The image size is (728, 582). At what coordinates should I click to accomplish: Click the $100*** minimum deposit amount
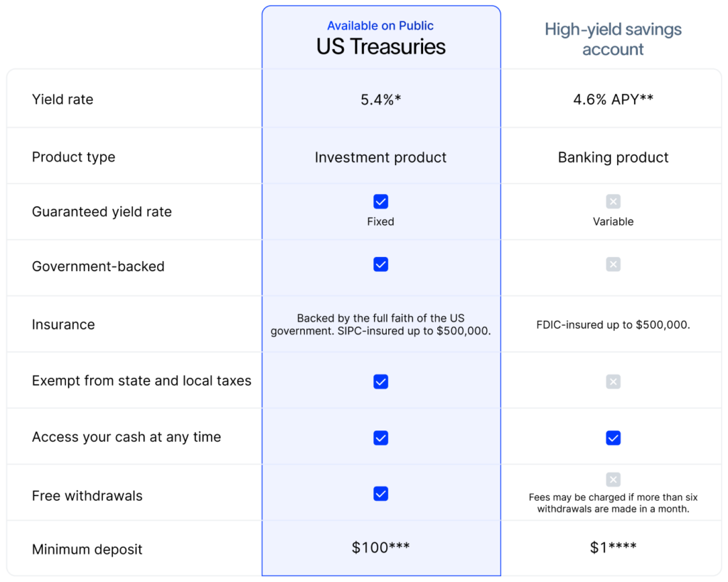click(x=381, y=548)
